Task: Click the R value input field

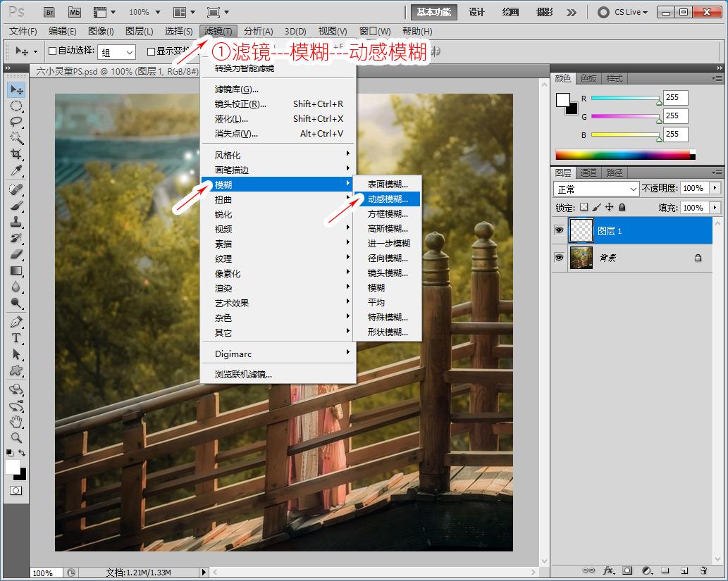Action: tap(675, 98)
